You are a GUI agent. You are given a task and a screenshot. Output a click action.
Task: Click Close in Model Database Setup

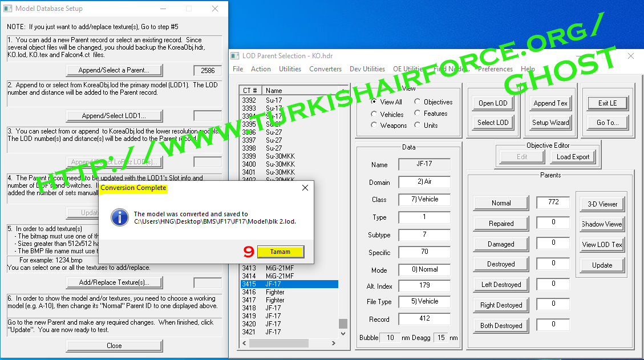coord(114,346)
